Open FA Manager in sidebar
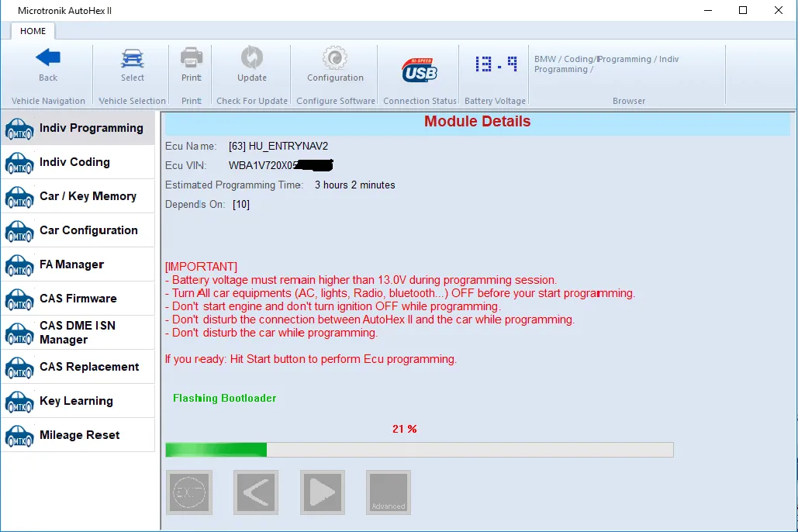The height and width of the screenshot is (532, 798). 78,264
